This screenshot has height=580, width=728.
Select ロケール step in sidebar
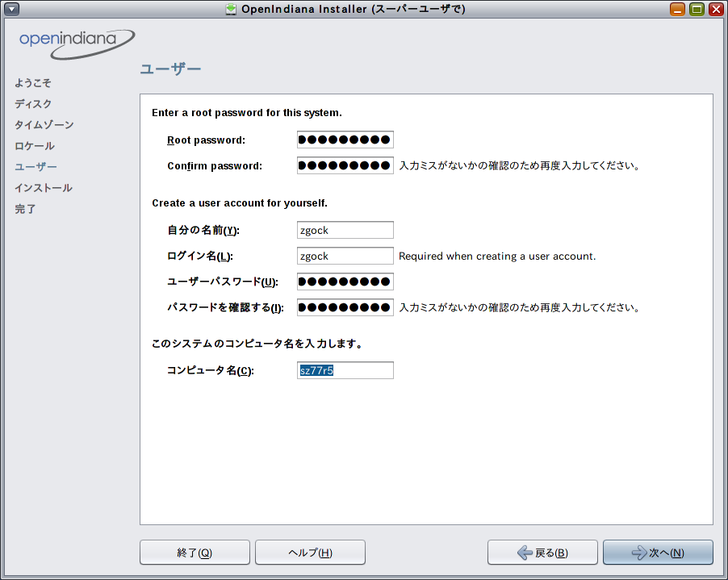pyautogui.click(x=35, y=146)
